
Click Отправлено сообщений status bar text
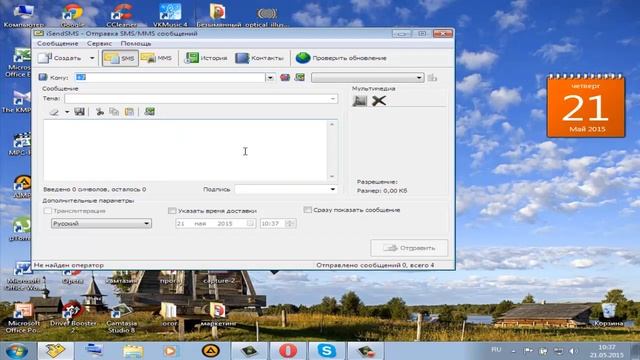coord(375,265)
